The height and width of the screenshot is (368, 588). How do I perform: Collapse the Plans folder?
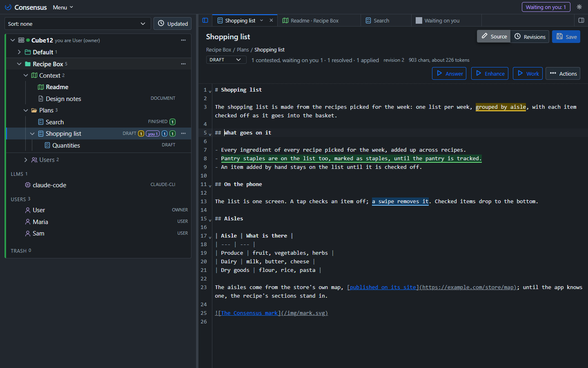[x=26, y=110]
